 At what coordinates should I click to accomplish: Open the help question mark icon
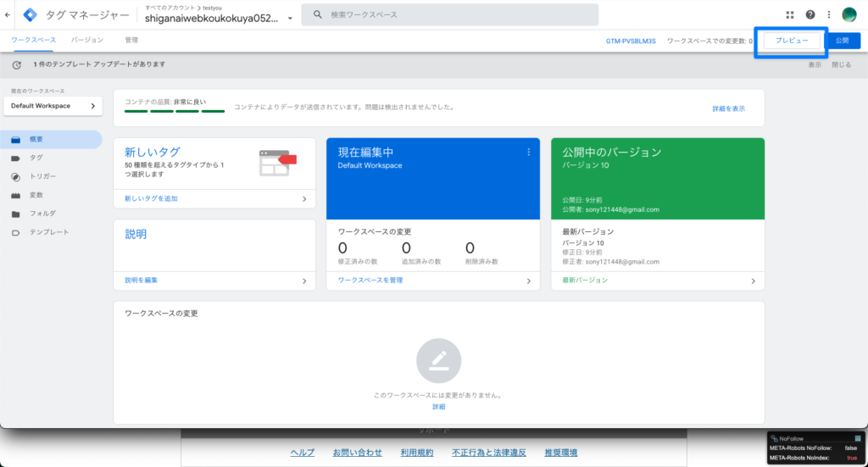[810, 14]
